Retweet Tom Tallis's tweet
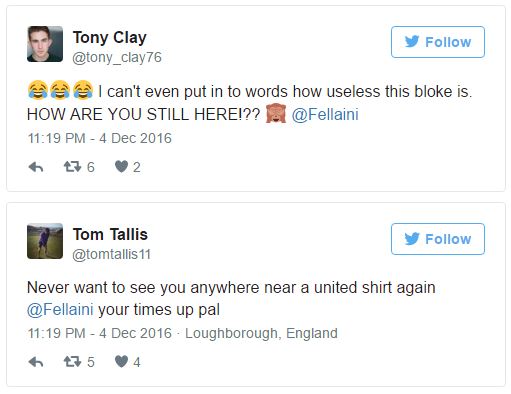Screen dimensions: 511x394 click(x=72, y=361)
